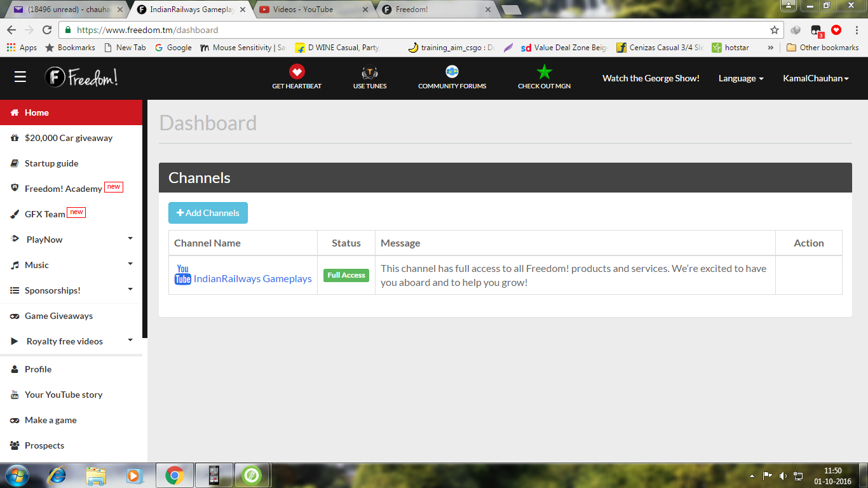Click the Sponsorships! list icon
868x488 pixels.
pyautogui.click(x=15, y=290)
